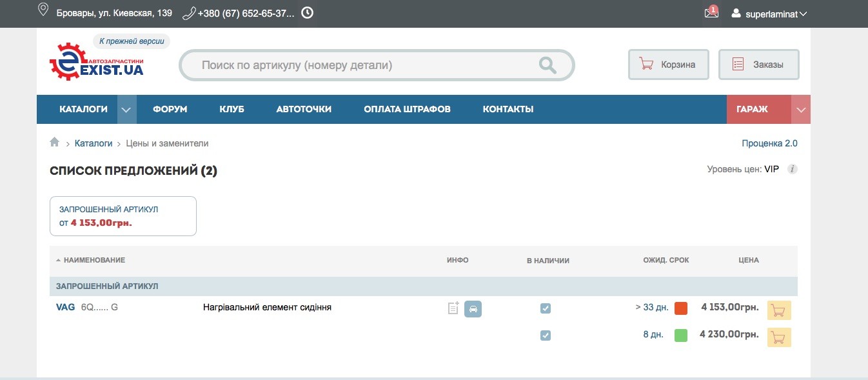Open the superlaminat user account menu
Screen dimensions: 868x380
point(769,14)
